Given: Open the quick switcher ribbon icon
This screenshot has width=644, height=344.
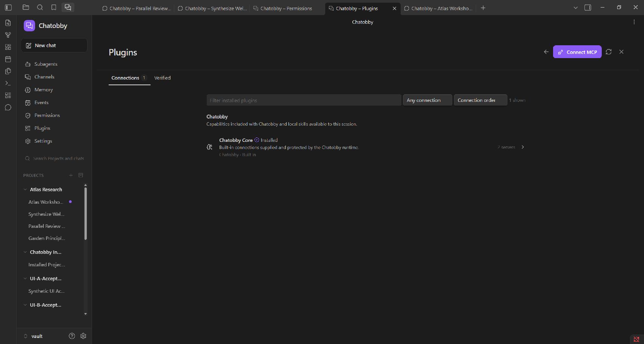Looking at the screenshot, I should pos(8,23).
